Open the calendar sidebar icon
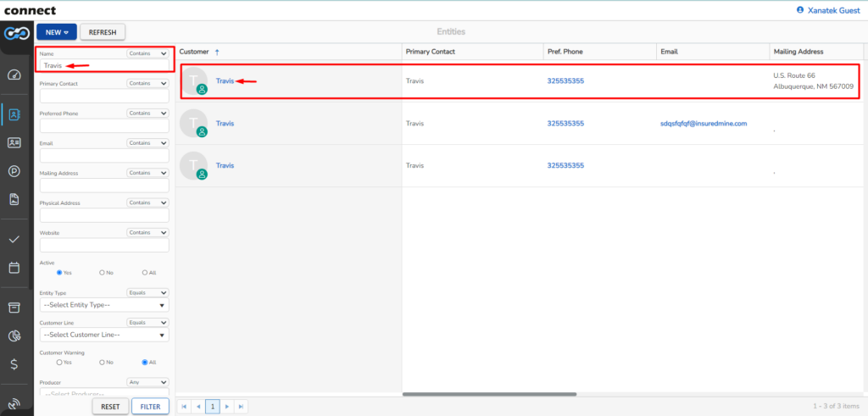Screen dimensions: 868x416 tap(14, 268)
